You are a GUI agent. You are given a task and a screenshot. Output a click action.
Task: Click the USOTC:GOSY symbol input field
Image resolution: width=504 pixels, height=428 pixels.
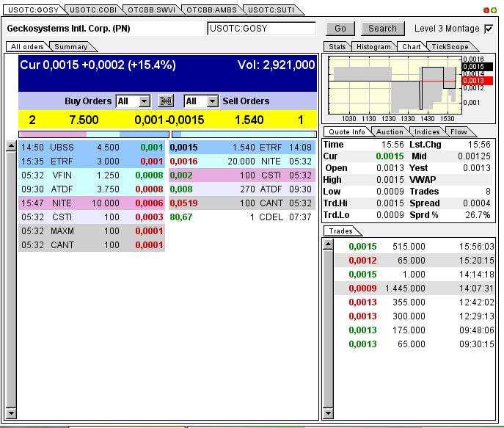click(262, 29)
